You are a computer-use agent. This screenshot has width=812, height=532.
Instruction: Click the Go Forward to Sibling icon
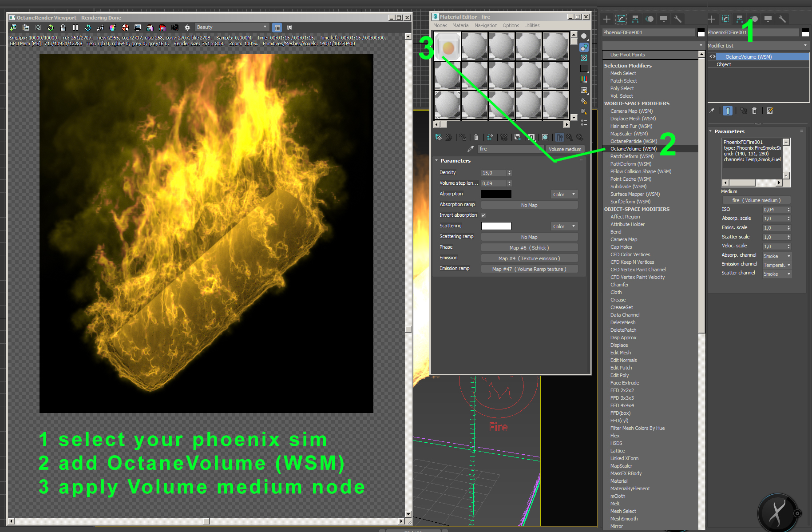(x=579, y=137)
